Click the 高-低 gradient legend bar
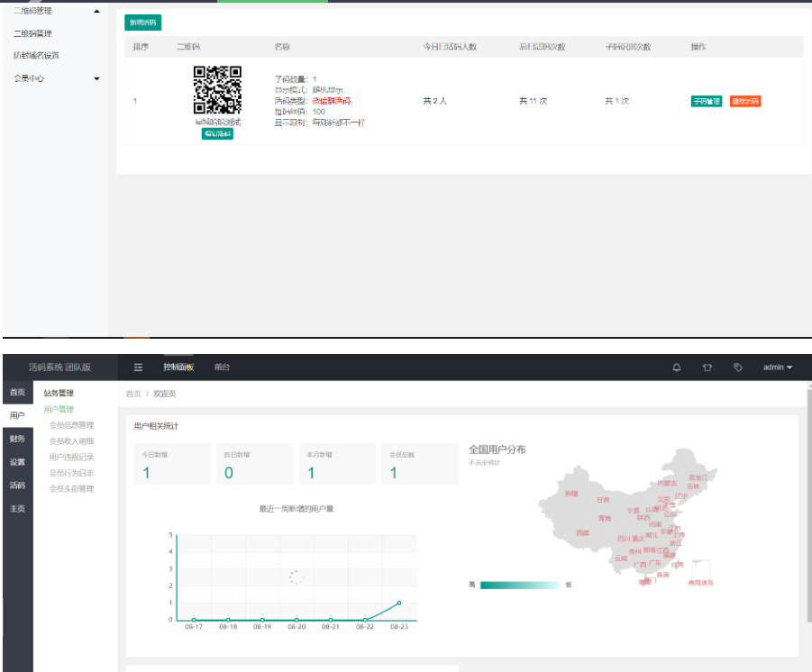Viewport: 812px width, 672px height. [518, 584]
